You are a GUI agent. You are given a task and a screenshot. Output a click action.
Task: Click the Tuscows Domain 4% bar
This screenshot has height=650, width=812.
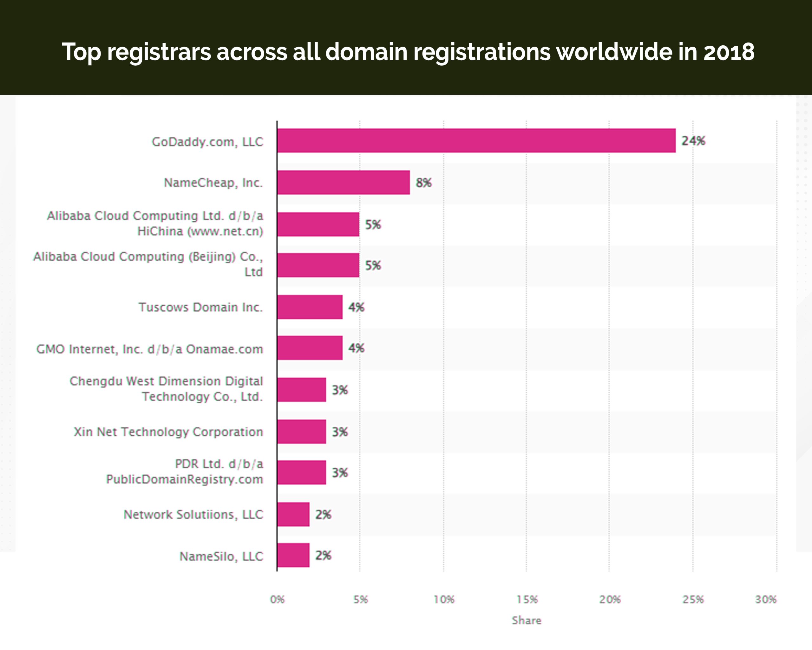[x=310, y=307]
